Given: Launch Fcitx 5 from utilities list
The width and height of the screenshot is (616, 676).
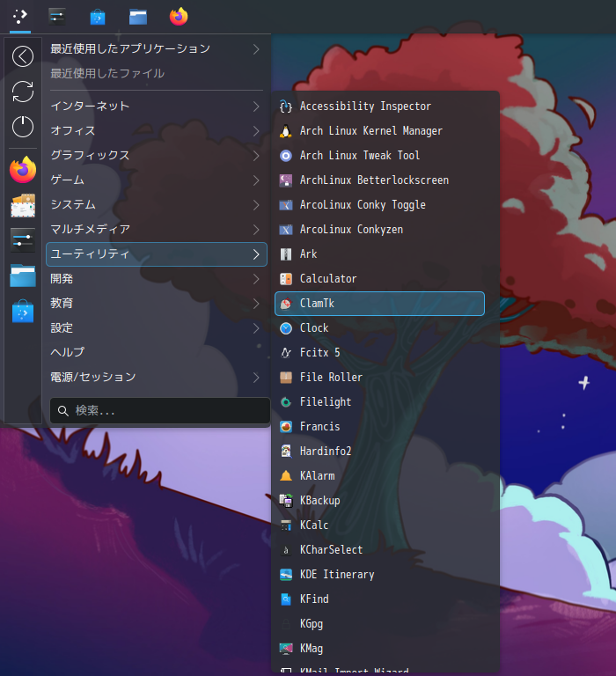Looking at the screenshot, I should (x=380, y=353).
